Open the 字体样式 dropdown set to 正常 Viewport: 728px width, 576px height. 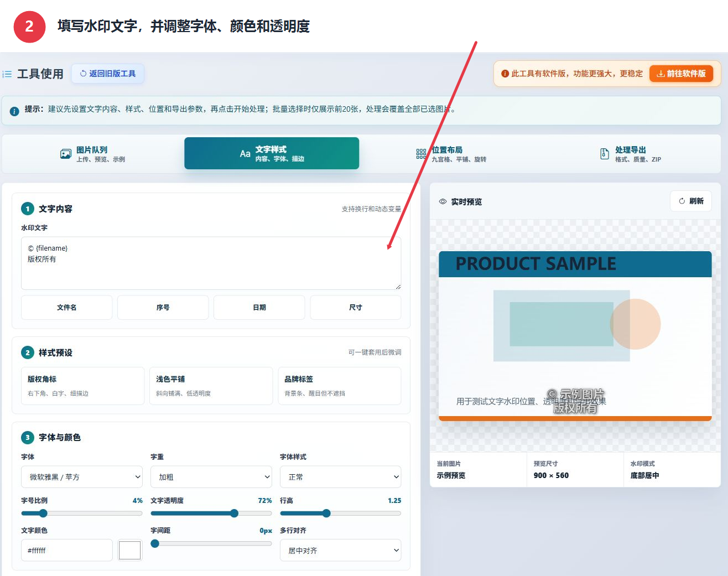pyautogui.click(x=341, y=477)
